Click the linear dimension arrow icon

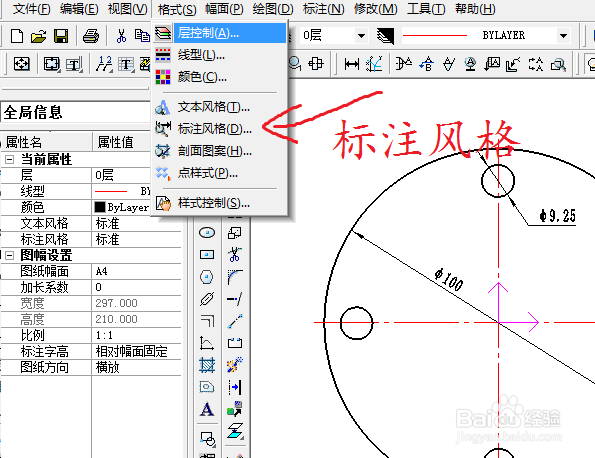[352, 64]
